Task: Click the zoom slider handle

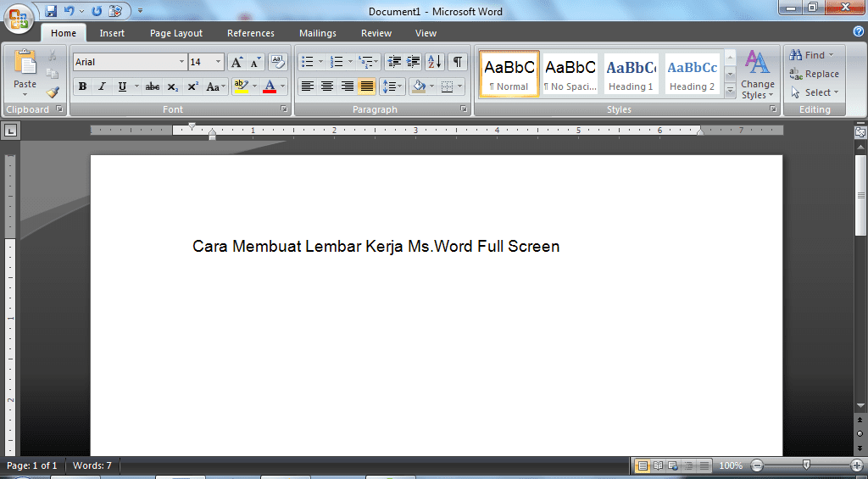Action: 806,465
